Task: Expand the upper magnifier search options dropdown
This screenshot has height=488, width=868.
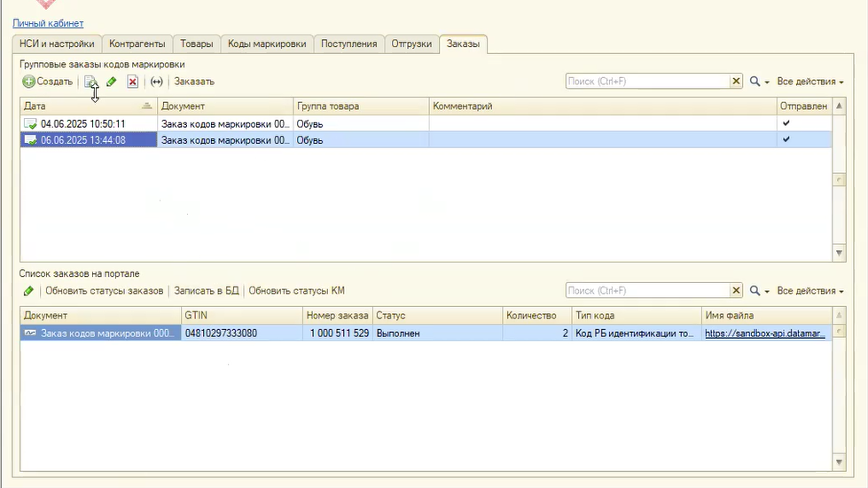Action: click(760, 82)
